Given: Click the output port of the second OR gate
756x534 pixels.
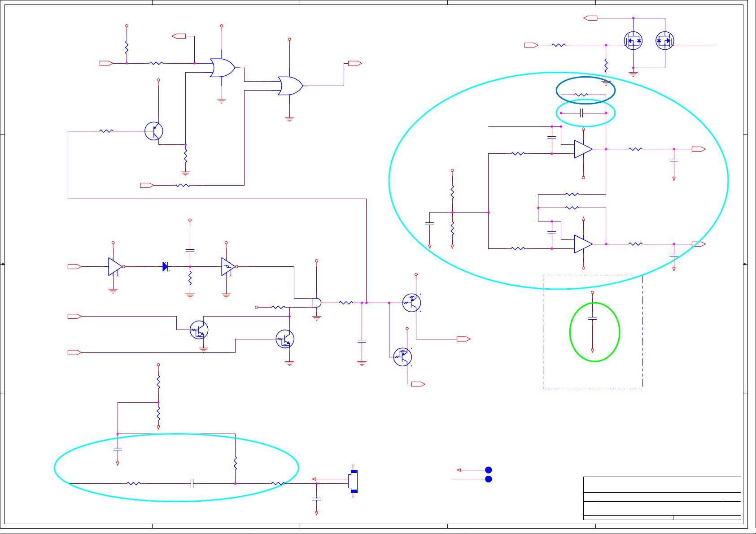Looking at the screenshot, I should 355,63.
